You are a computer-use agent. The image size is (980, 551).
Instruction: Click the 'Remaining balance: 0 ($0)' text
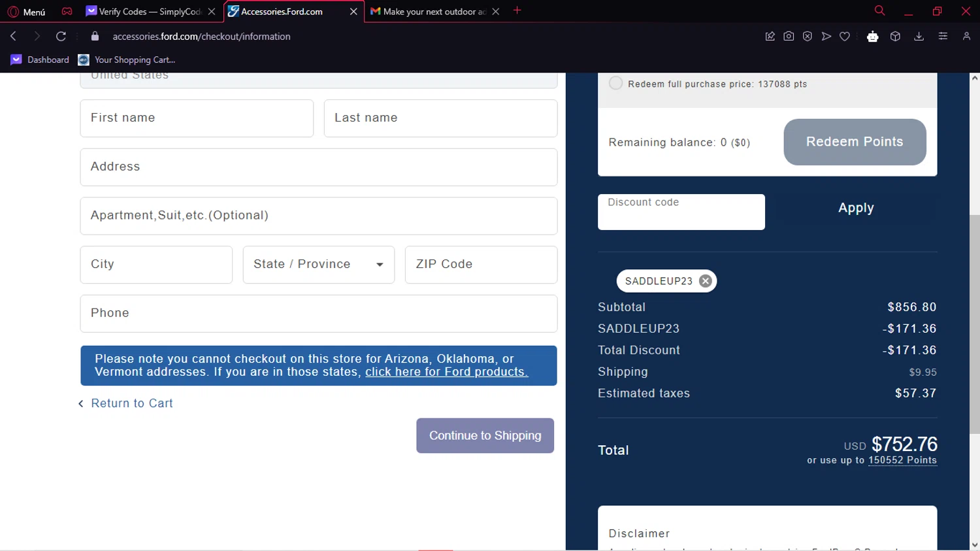coord(679,142)
